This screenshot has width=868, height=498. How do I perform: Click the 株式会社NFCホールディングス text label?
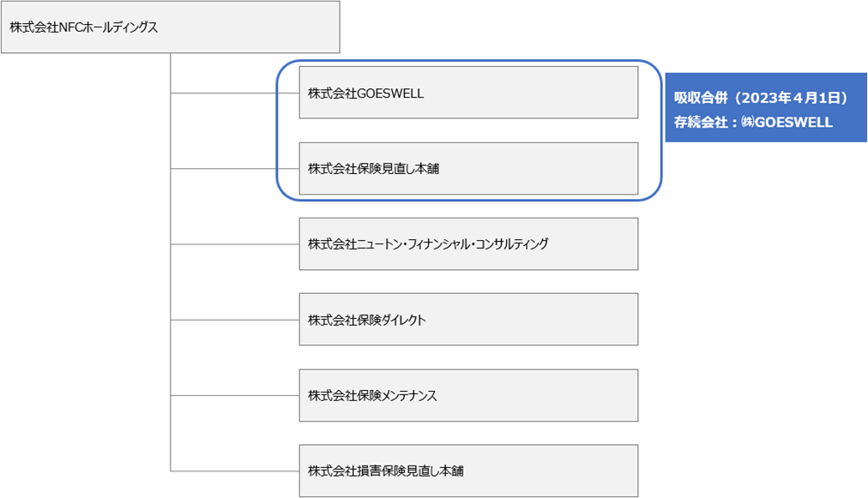83,27
